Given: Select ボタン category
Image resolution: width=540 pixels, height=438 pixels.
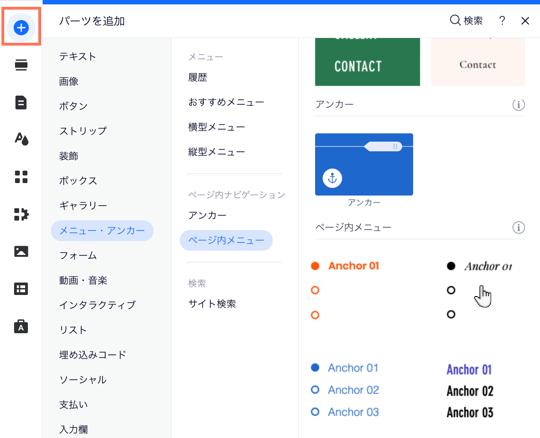Looking at the screenshot, I should tap(73, 106).
